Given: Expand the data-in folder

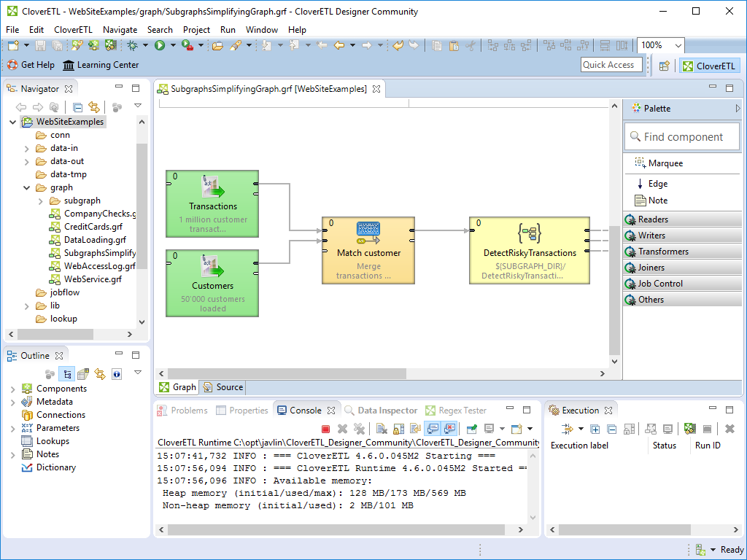Looking at the screenshot, I should pyautogui.click(x=27, y=148).
